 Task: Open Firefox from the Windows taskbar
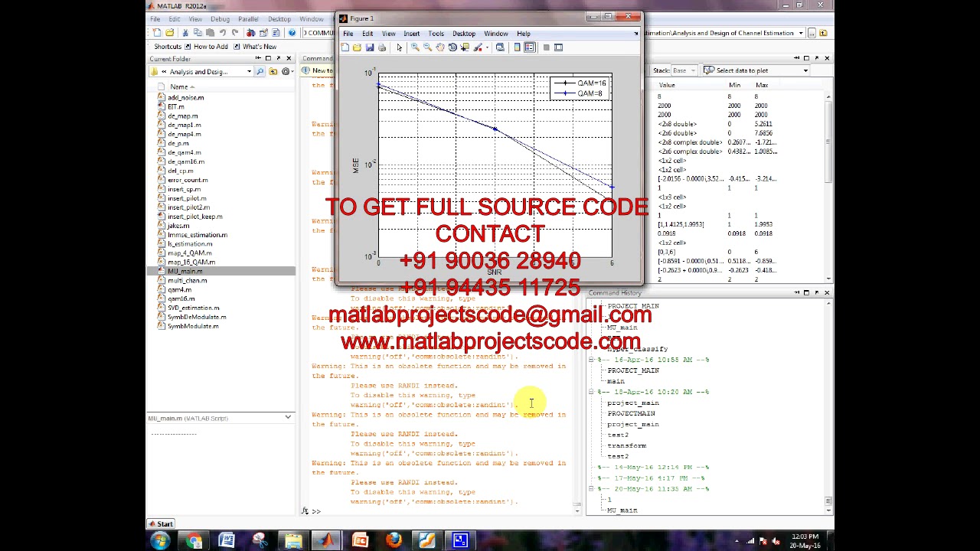click(394, 541)
